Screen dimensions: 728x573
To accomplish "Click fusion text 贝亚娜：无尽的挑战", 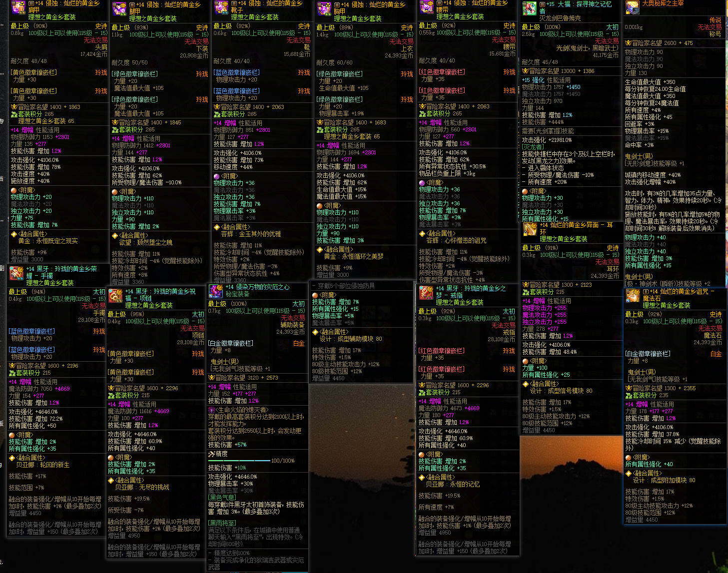I will (142, 487).
